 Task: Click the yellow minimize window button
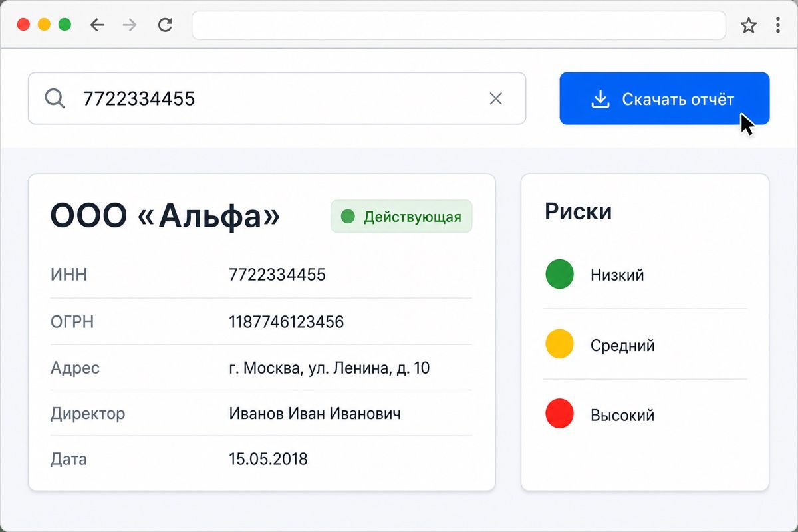pyautogui.click(x=44, y=25)
